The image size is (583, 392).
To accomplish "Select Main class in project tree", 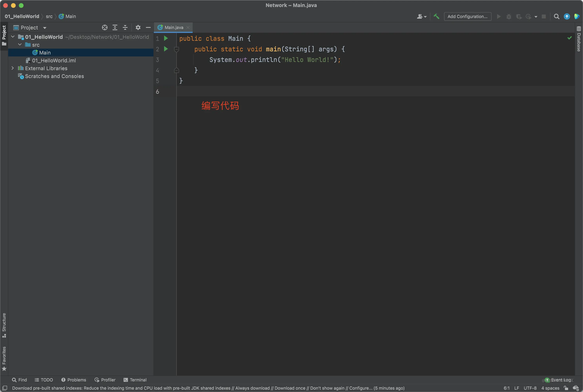I will (81, 53).
